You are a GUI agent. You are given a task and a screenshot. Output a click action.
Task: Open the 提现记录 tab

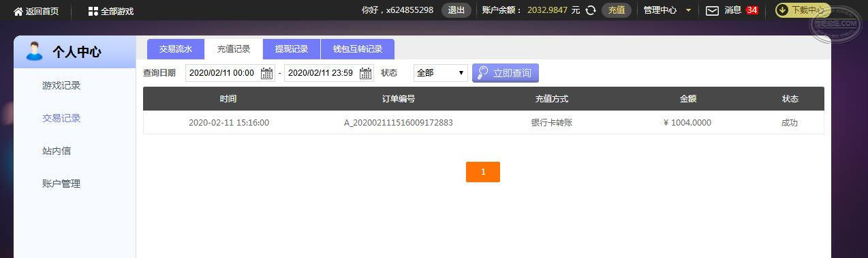[x=292, y=49]
